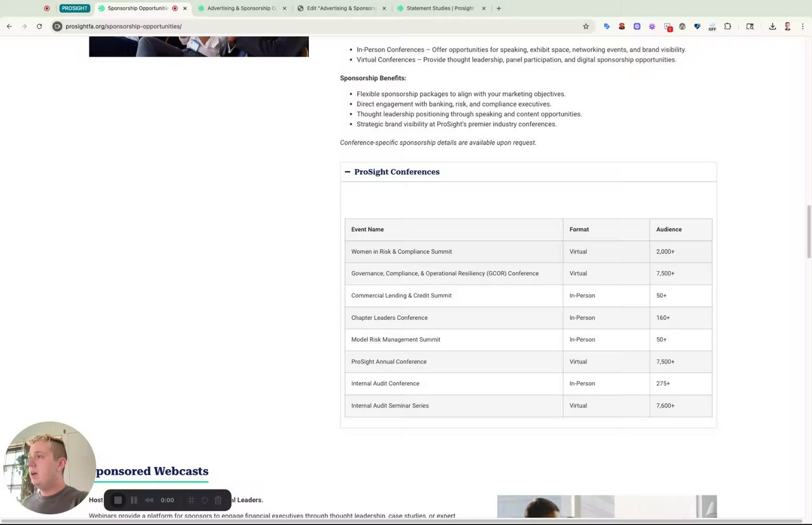Click the red recording indicator left of PROSIGHT
Viewport: 812px width, 525px height.
[47, 8]
